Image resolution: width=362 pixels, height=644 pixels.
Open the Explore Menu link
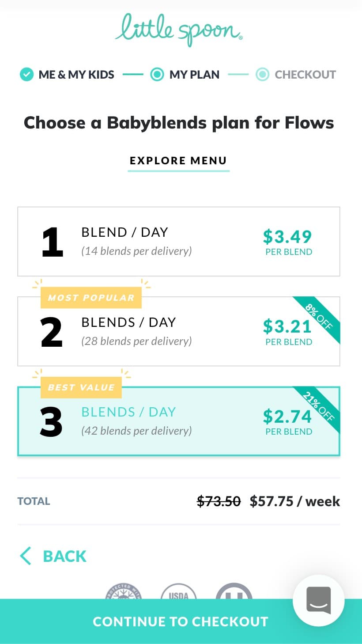click(178, 161)
